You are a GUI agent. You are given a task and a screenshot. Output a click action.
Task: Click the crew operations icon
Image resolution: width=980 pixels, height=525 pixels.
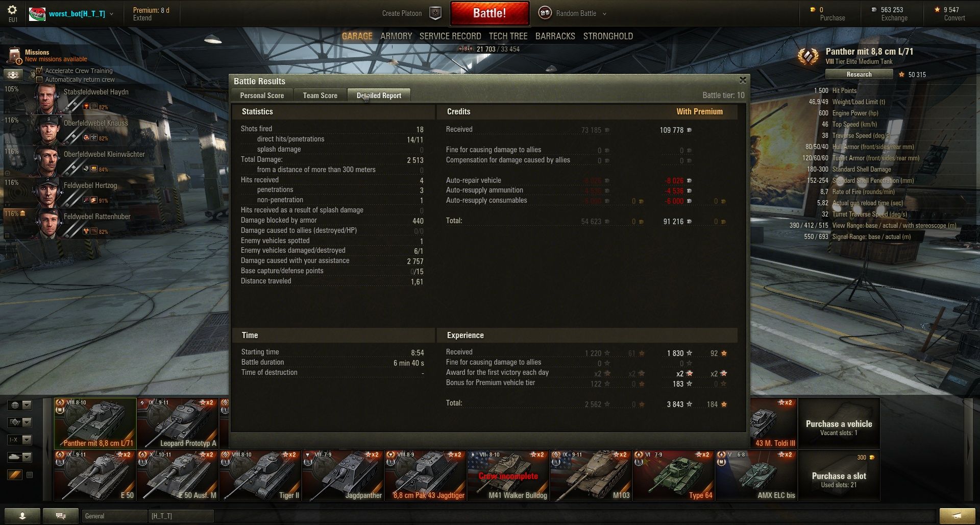[13, 75]
